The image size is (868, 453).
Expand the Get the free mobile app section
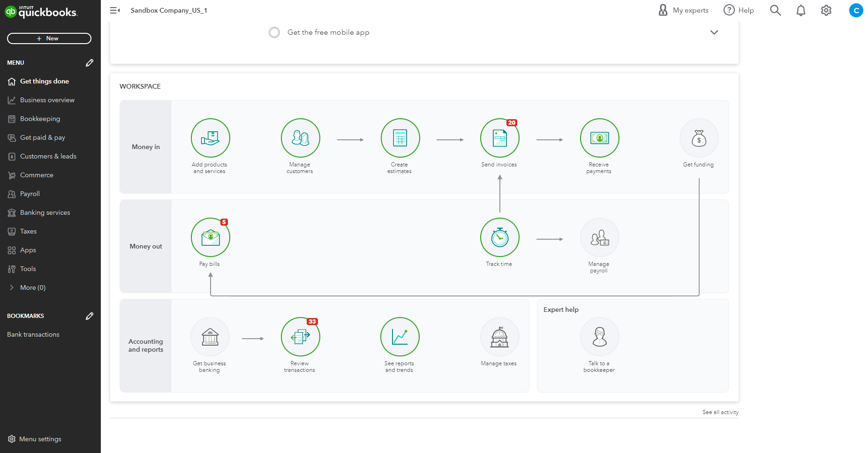coord(714,32)
